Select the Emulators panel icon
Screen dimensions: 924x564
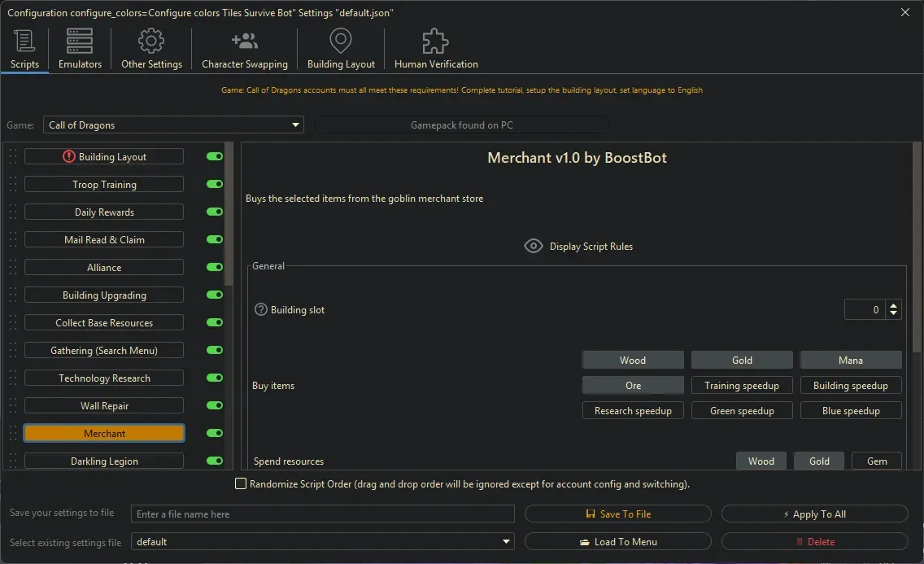78,40
